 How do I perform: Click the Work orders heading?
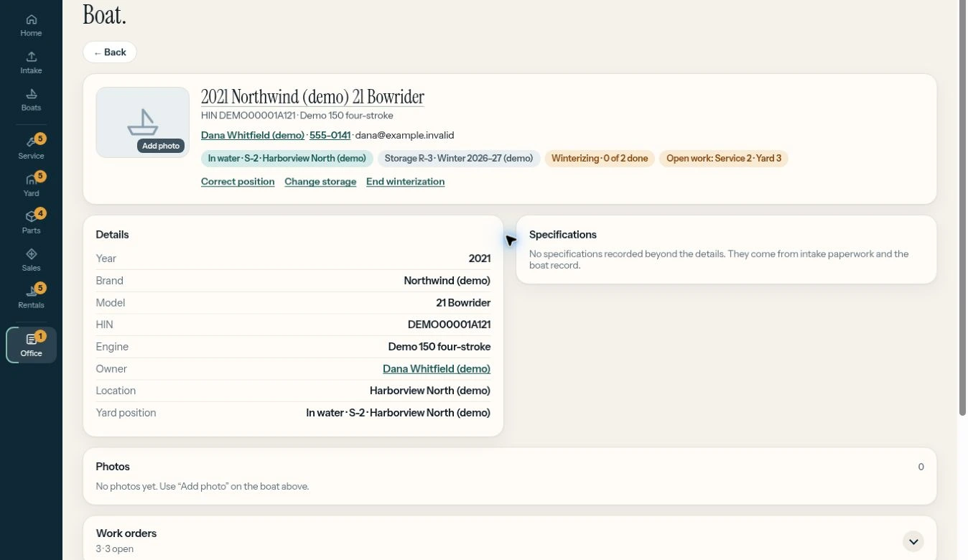click(x=126, y=533)
